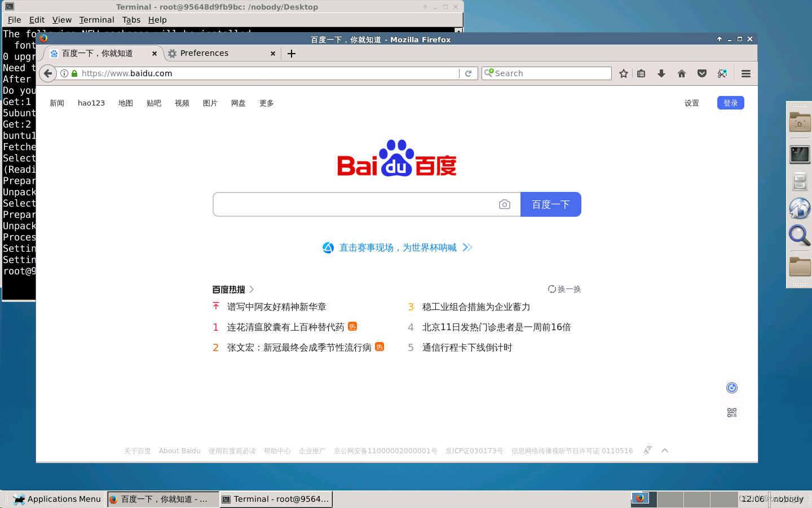The image size is (812, 508).
Task: Close the Baidu tab
Action: click(155, 54)
